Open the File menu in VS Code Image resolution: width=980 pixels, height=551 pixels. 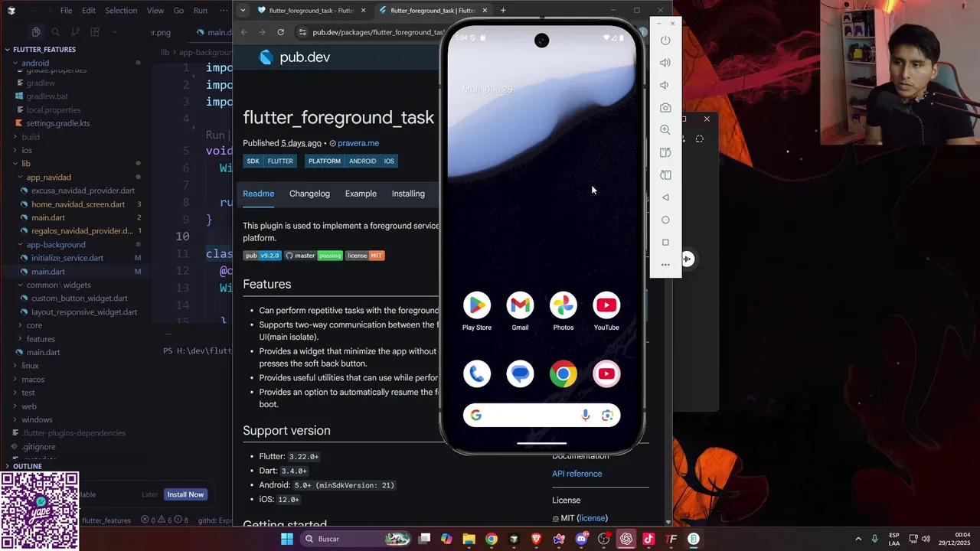click(x=66, y=11)
